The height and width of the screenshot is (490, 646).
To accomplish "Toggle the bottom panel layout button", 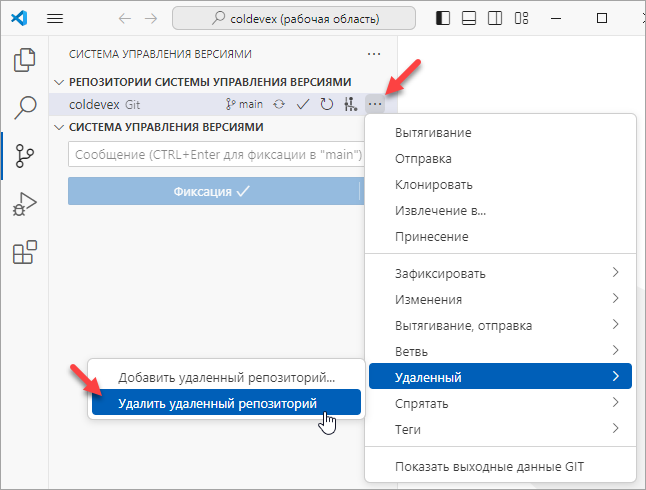I will point(470,19).
